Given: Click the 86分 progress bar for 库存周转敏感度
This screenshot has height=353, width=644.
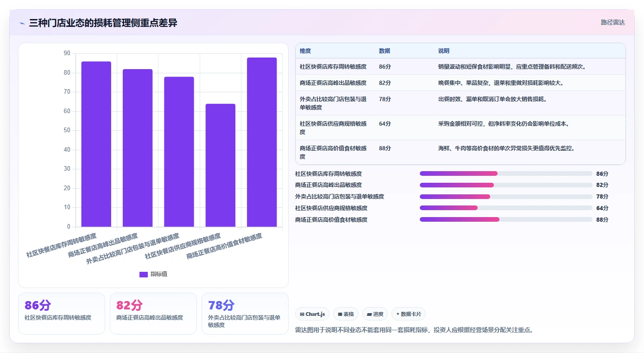Looking at the screenshot, I should click(x=506, y=173).
